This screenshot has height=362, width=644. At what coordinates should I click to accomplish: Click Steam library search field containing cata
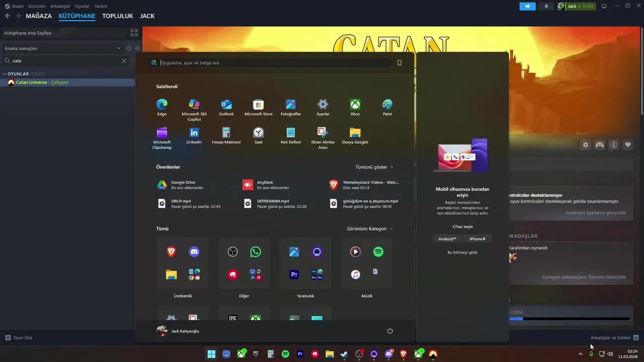pyautogui.click(x=65, y=61)
